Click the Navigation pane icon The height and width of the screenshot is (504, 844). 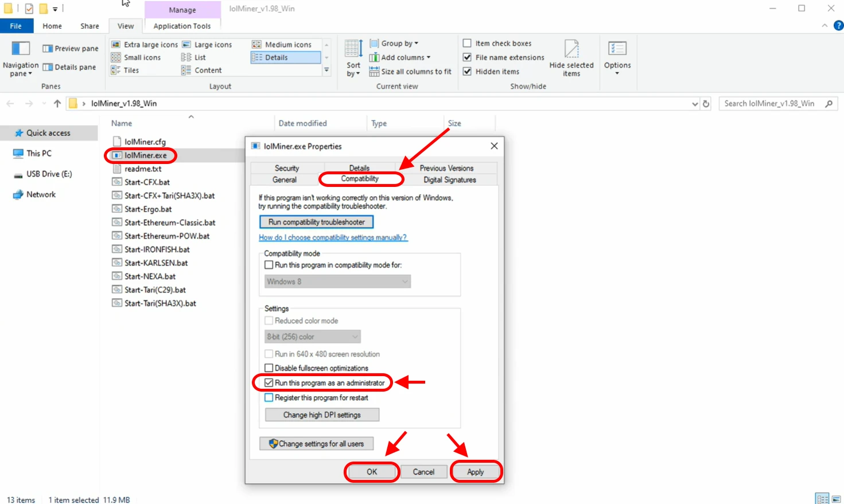(21, 49)
